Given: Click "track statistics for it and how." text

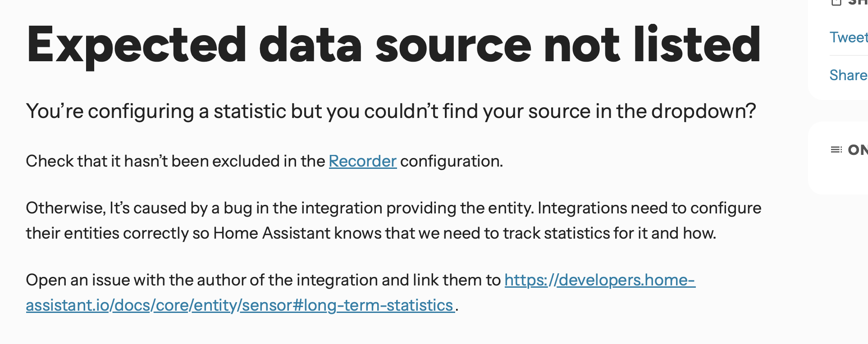Looking at the screenshot, I should (609, 233).
